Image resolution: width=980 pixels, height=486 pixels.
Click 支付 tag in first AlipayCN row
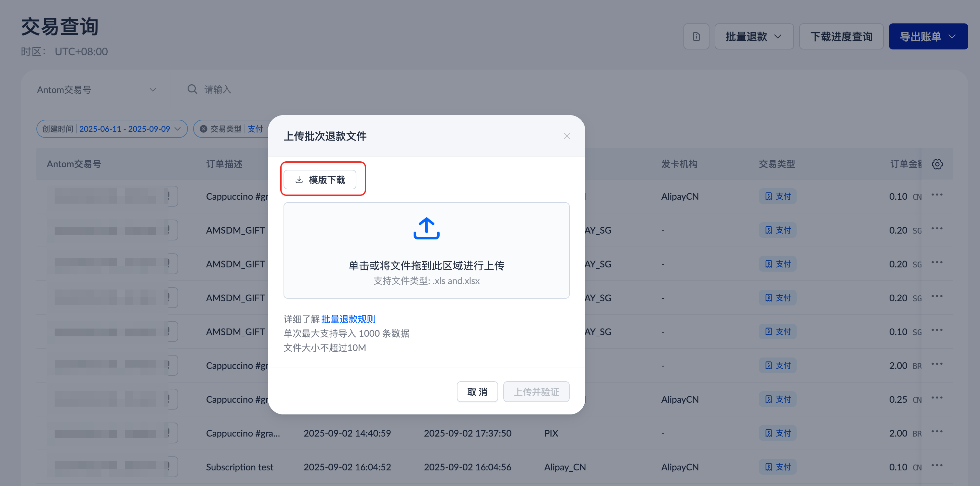(x=777, y=196)
